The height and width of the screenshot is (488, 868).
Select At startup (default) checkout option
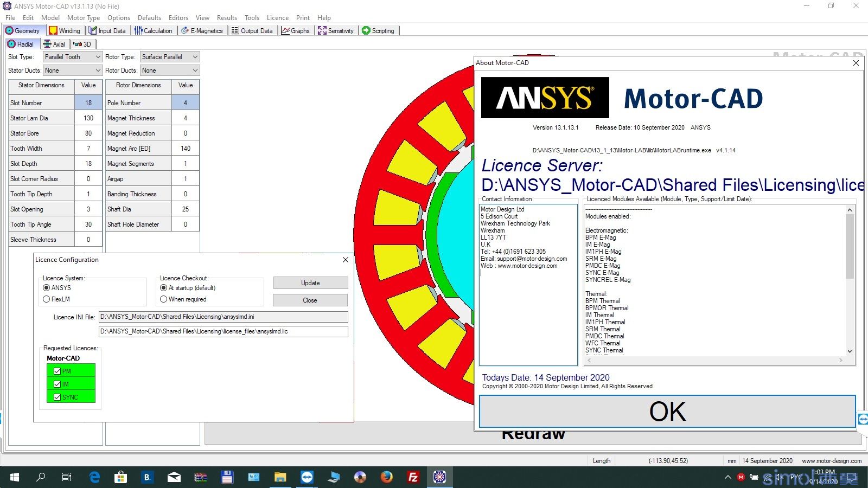164,288
